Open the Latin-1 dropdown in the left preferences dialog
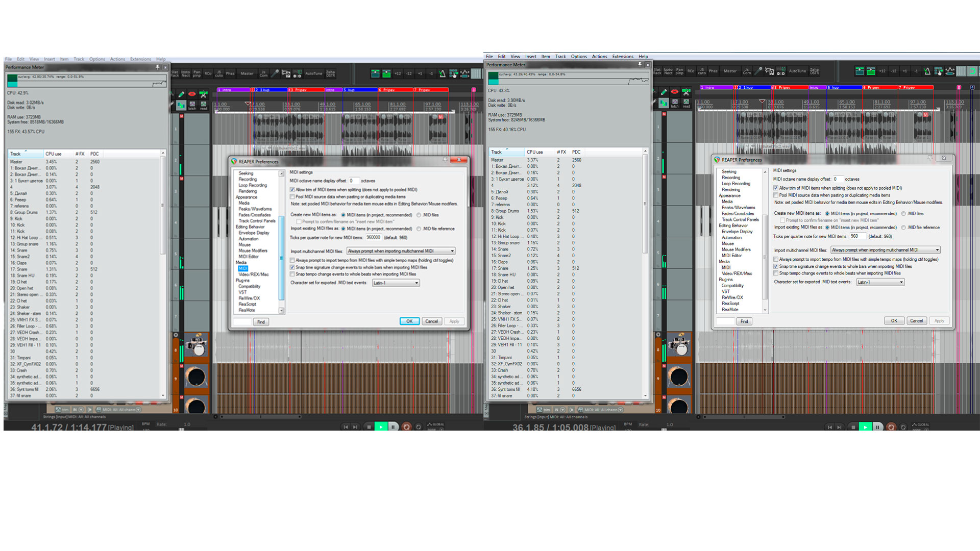This screenshot has width=980, height=551. (x=396, y=283)
